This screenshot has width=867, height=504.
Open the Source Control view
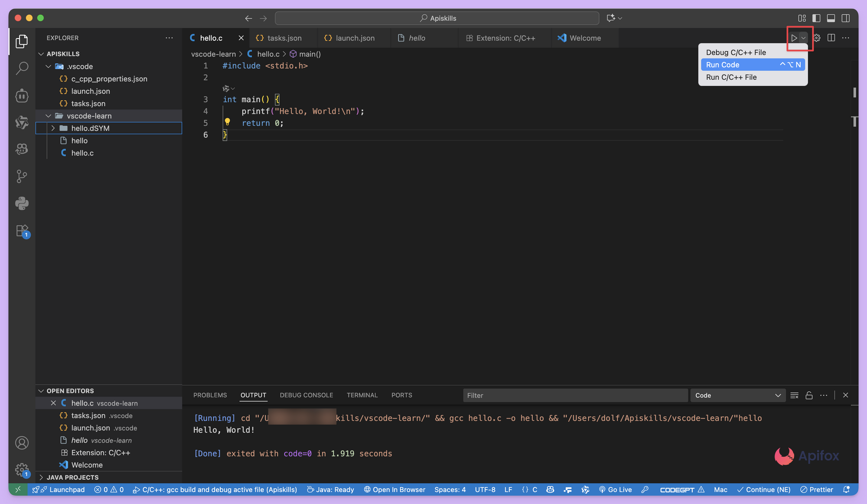(x=22, y=176)
